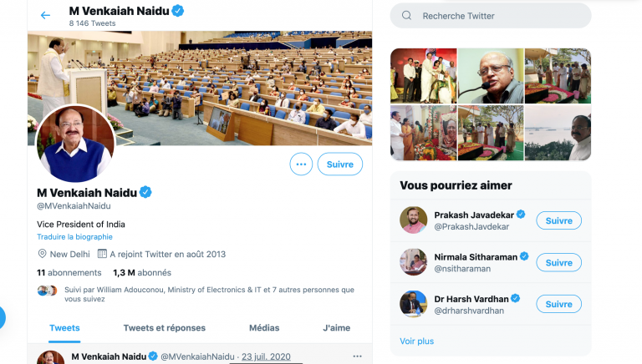Click Nirmala Sitharaman's avatar
Screen dimensions: 642x364
(x=414, y=262)
